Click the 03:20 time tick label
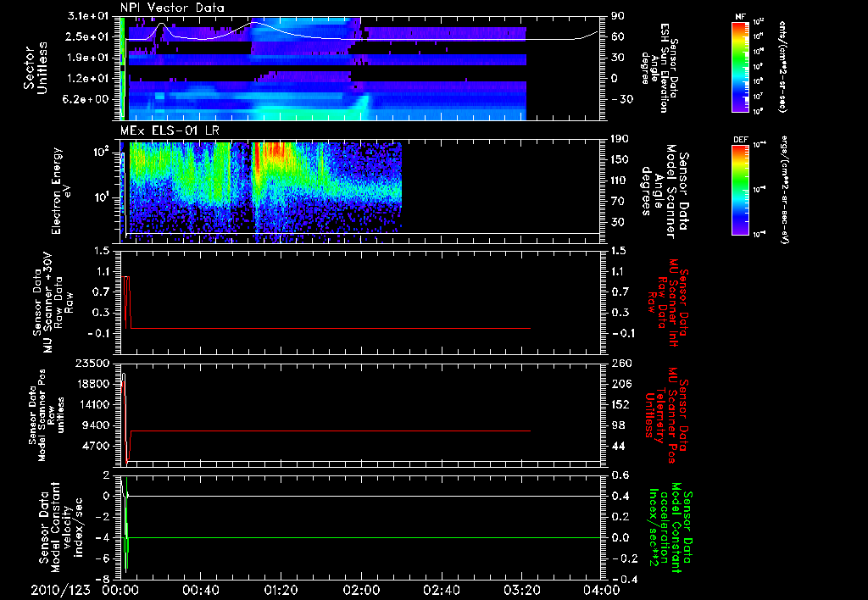Viewport: 868px width, 600px height. tap(521, 590)
